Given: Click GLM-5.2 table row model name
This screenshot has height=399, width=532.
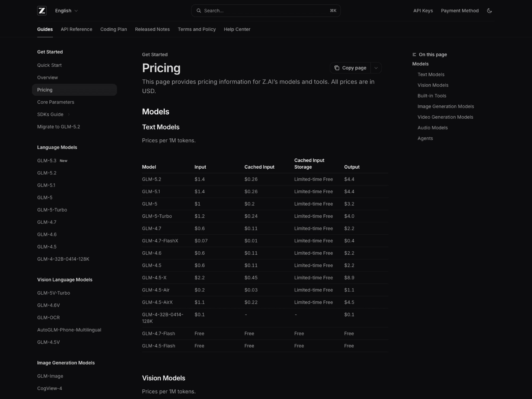Looking at the screenshot, I should coord(152,179).
